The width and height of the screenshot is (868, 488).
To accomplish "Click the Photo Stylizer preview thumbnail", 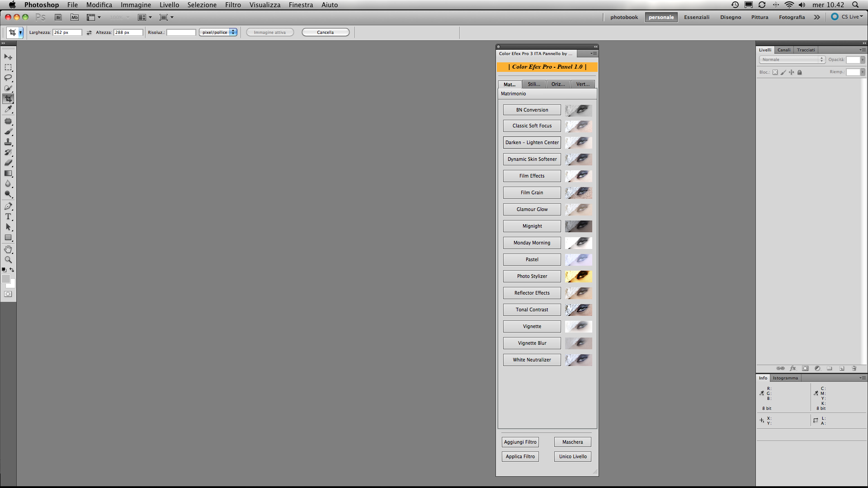I will [x=578, y=276].
